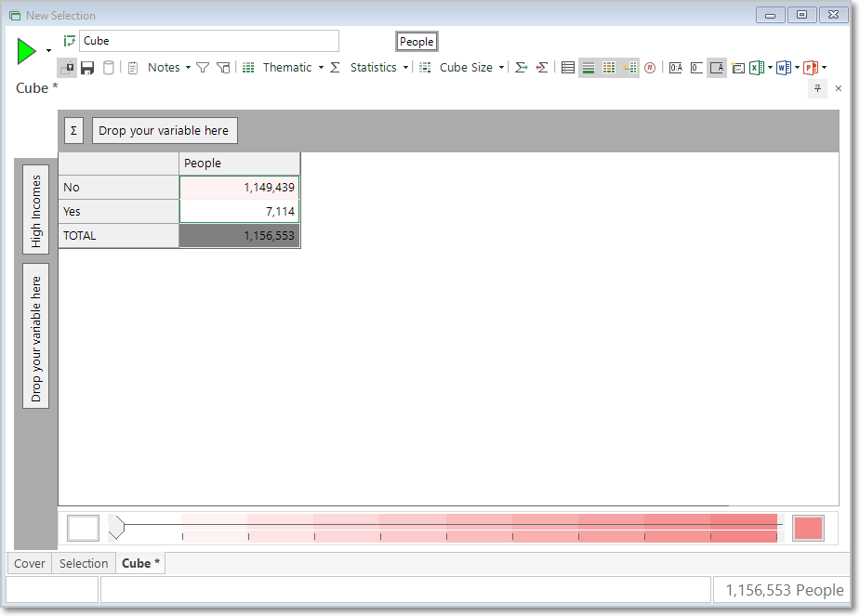Viewport: 860px width, 616px height.
Task: Select the 0:A code-and-description display icon
Action: (x=676, y=68)
